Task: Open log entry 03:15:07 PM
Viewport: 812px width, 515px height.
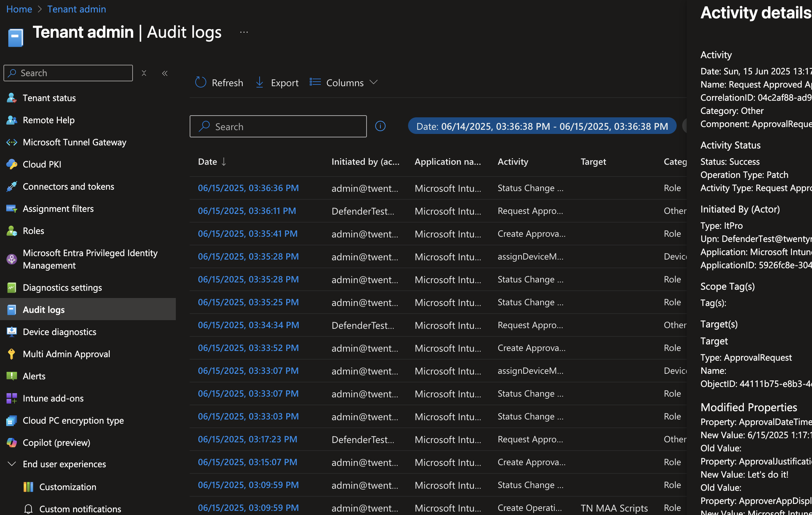Action: 247,462
